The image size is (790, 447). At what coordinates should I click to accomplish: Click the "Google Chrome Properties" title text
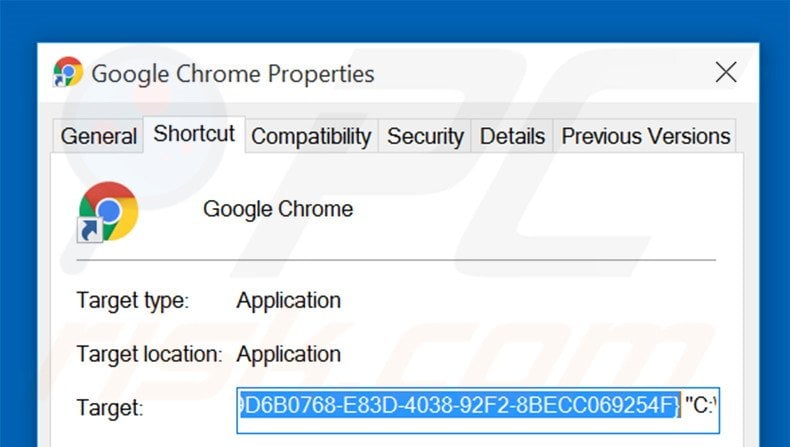tap(233, 73)
